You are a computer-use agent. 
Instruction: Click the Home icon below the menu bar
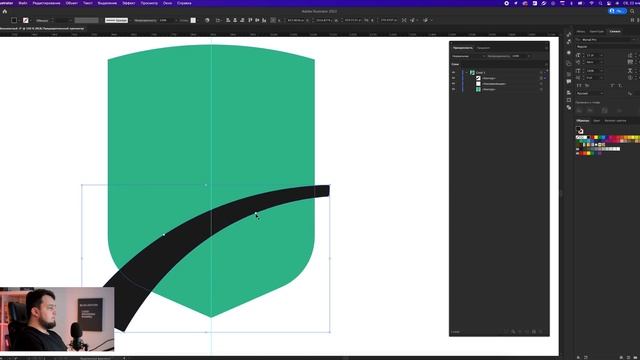point(5,11)
